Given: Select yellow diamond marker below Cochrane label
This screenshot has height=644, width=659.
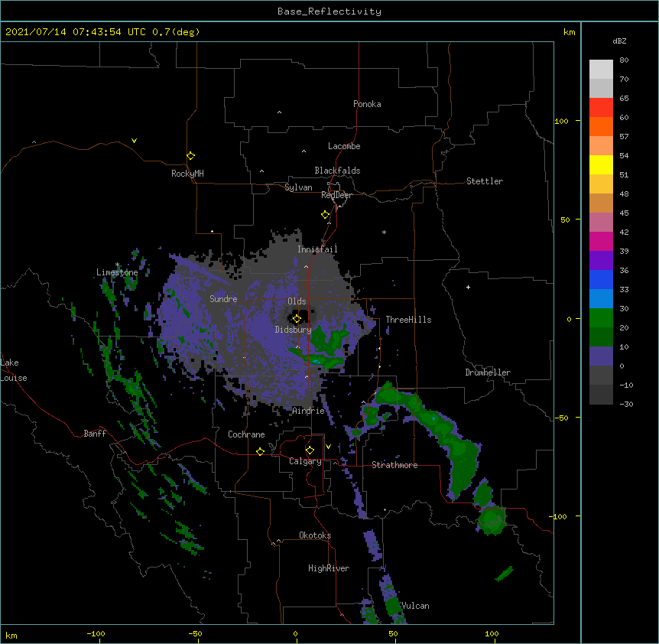Looking at the screenshot, I should [260, 451].
